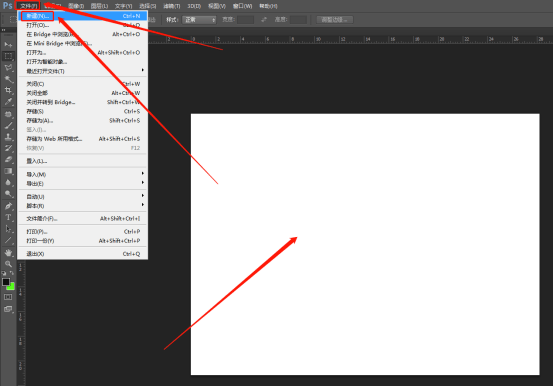Select the Gradient tool
This screenshot has height=387, width=554.
(8, 171)
